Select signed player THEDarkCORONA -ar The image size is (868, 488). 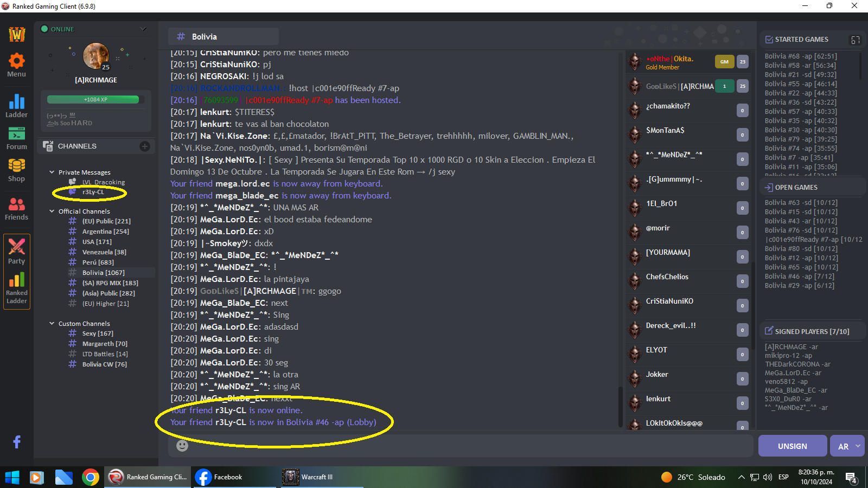click(797, 364)
